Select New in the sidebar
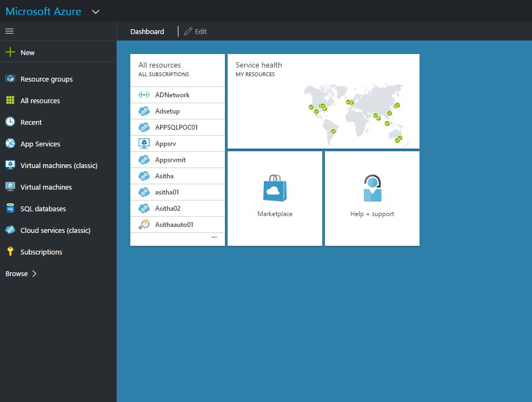 pos(28,52)
